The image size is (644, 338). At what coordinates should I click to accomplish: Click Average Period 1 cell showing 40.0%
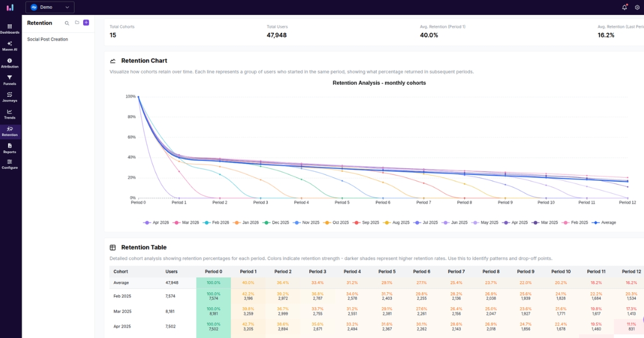248,283
